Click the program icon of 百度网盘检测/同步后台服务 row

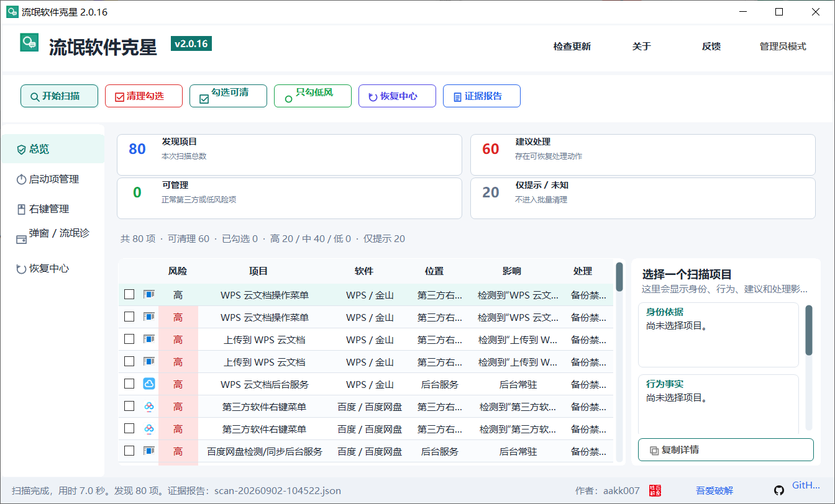pyautogui.click(x=149, y=451)
